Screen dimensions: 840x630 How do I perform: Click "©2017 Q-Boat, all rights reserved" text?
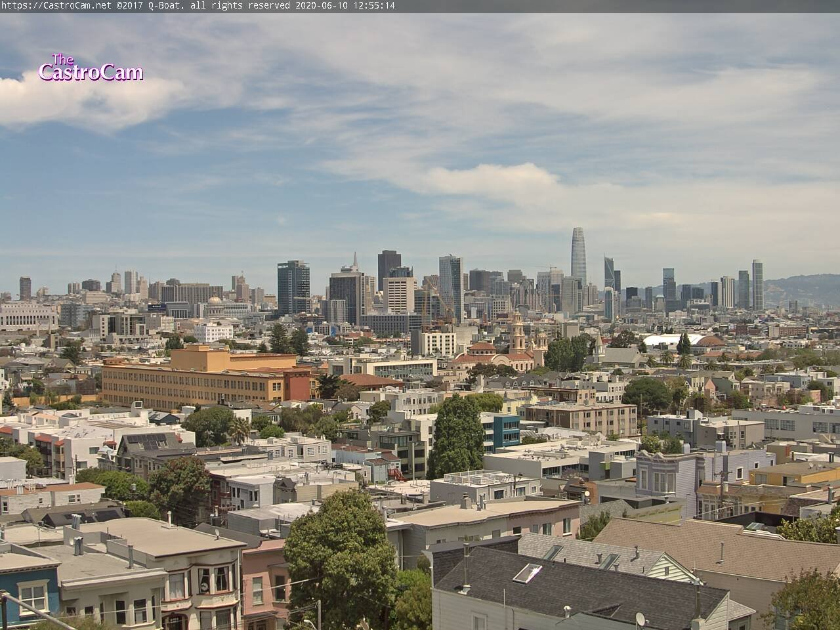pyautogui.click(x=203, y=5)
